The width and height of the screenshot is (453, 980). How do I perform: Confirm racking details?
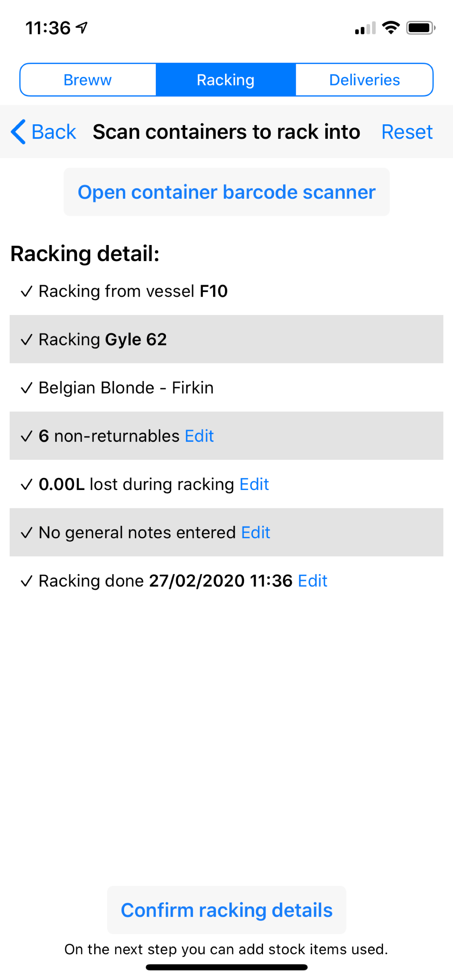226,910
